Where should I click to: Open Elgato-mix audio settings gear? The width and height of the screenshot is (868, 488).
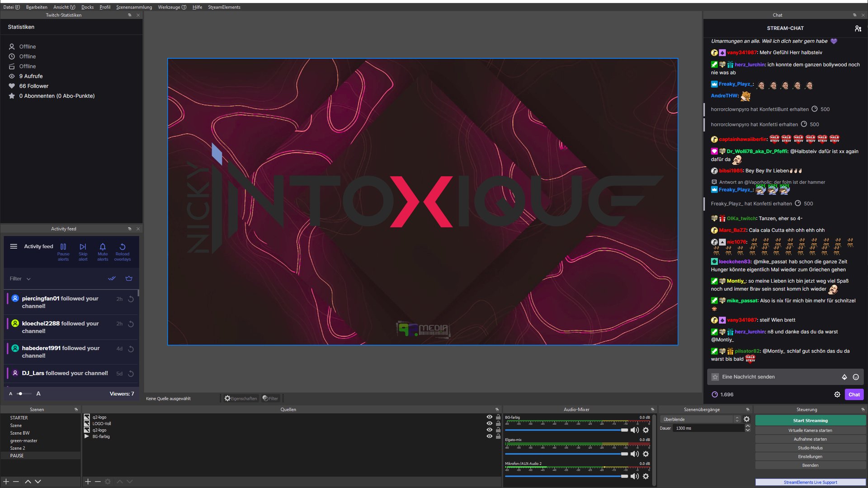646,454
